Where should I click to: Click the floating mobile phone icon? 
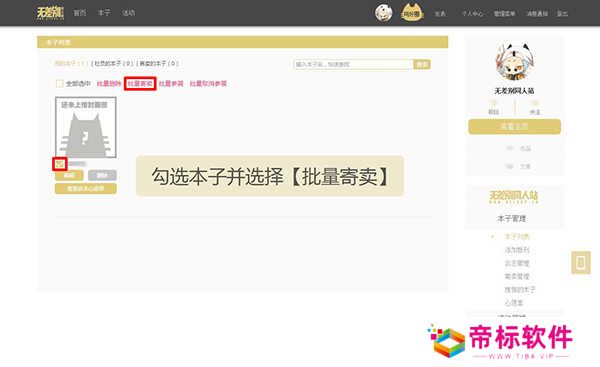pos(581,262)
